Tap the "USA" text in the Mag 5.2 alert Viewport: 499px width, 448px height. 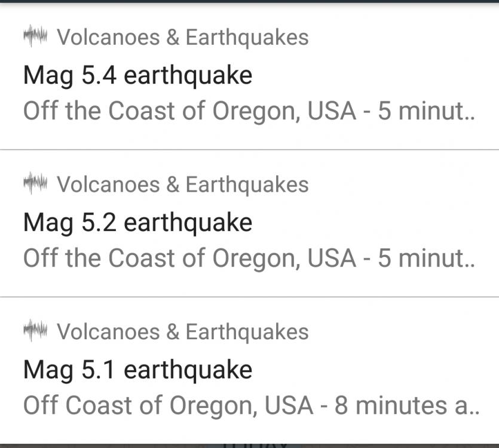332,259
